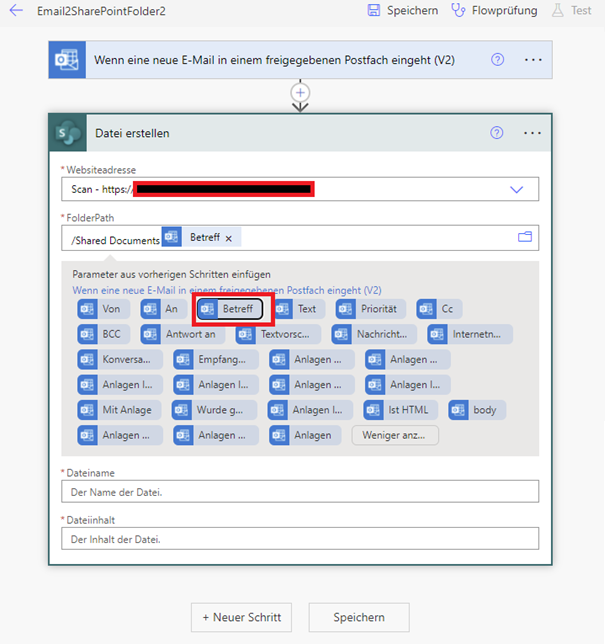Run Flowprüfung from the top bar
The image size is (605, 644).
(458, 10)
